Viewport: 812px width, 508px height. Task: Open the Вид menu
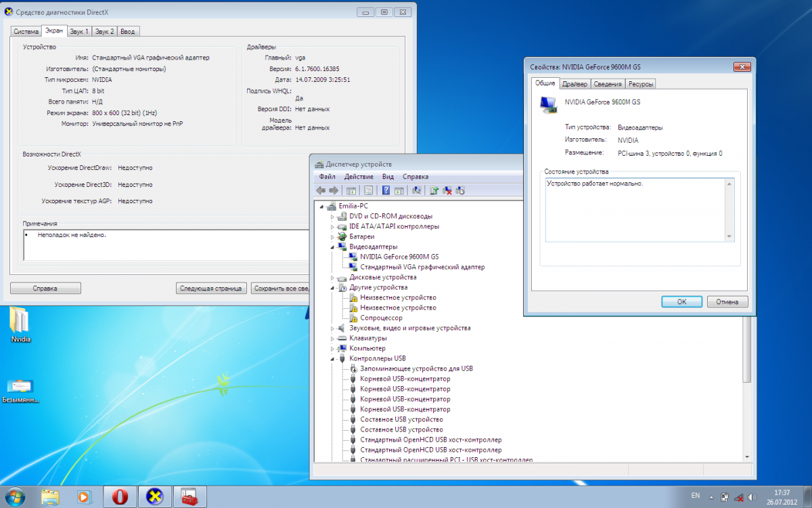[388, 176]
